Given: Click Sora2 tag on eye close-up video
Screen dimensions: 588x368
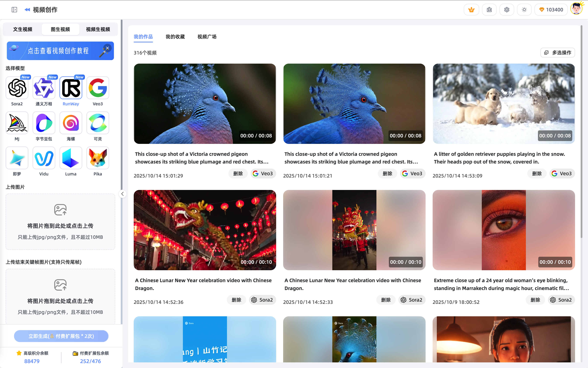Looking at the screenshot, I should 561,300.
